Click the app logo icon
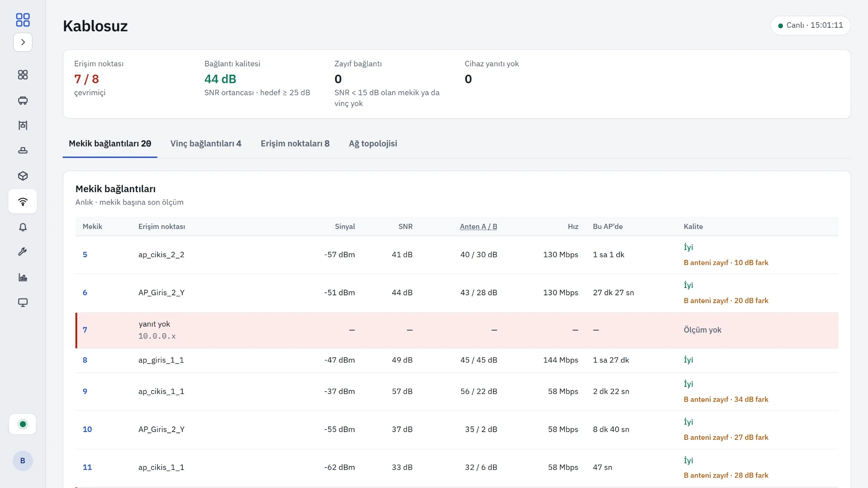The width and height of the screenshot is (868, 488). point(23,20)
